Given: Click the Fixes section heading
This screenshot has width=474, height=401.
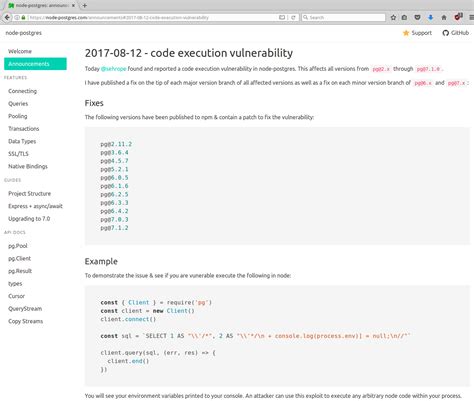Looking at the screenshot, I should [x=94, y=103].
